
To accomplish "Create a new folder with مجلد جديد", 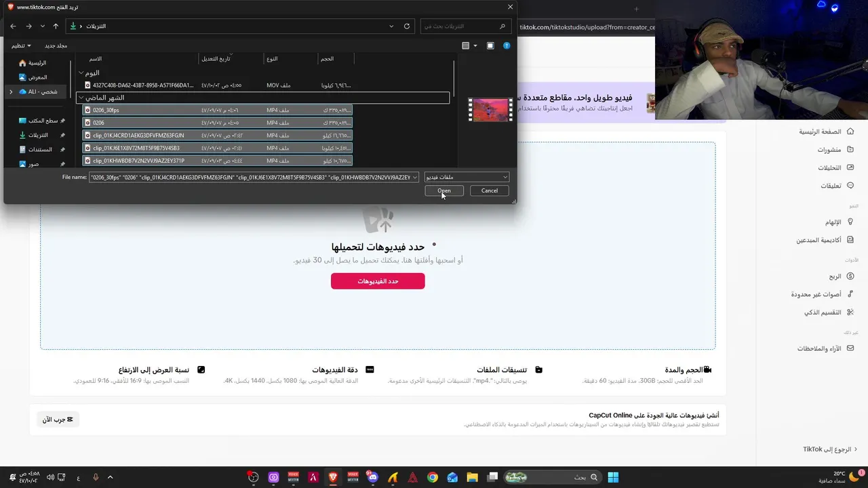I will coord(56,45).
